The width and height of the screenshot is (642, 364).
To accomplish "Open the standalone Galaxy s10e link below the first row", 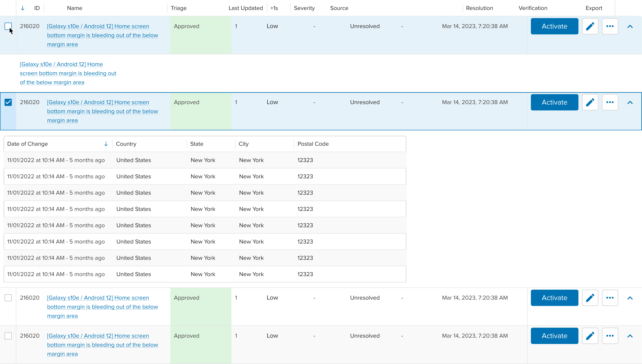I will (x=68, y=73).
